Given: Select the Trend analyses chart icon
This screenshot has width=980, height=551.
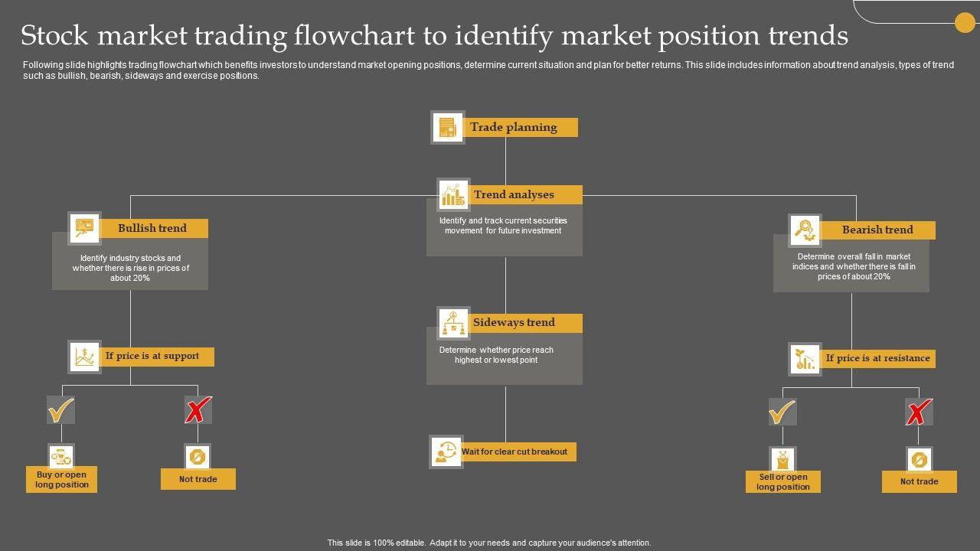Looking at the screenshot, I should 453,195.
